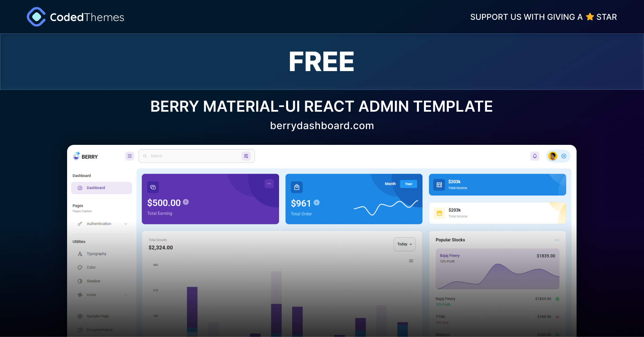Click the yellow star icon in header
This screenshot has width=644, height=337.
coord(590,17)
